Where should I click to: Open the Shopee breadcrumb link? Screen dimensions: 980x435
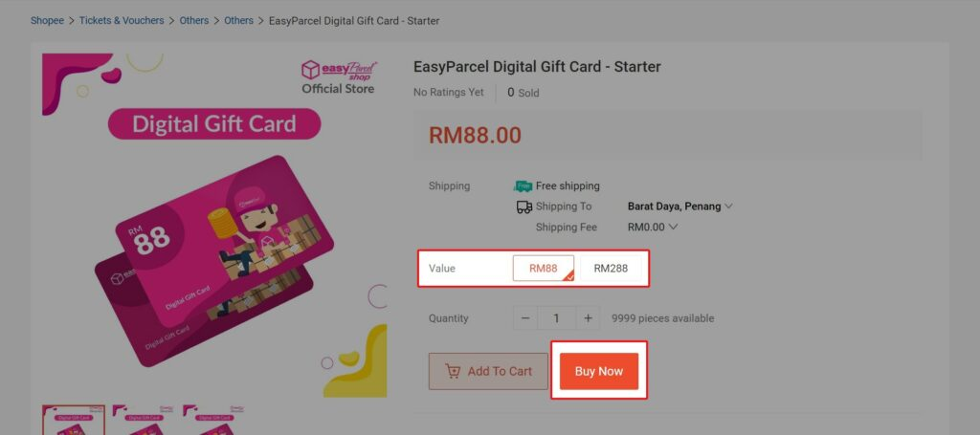48,21
